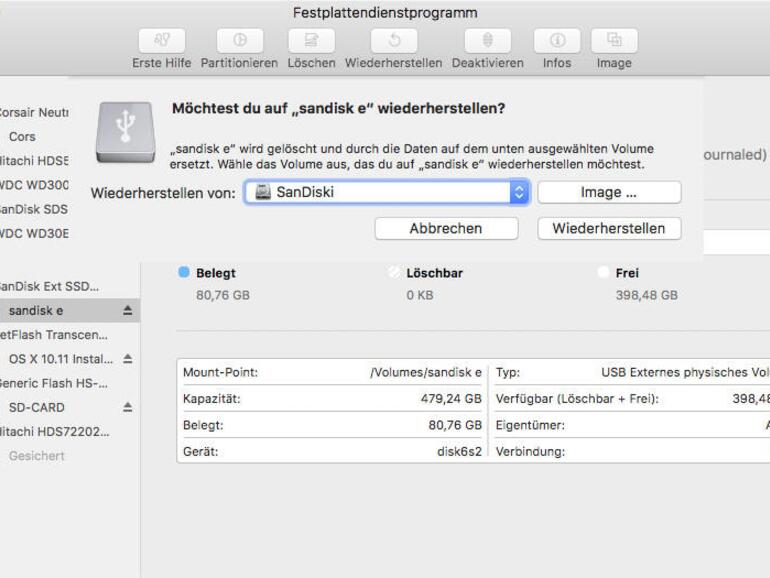This screenshot has height=578, width=770.
Task: Open the Partitionieren tool icon
Action: pos(240,41)
